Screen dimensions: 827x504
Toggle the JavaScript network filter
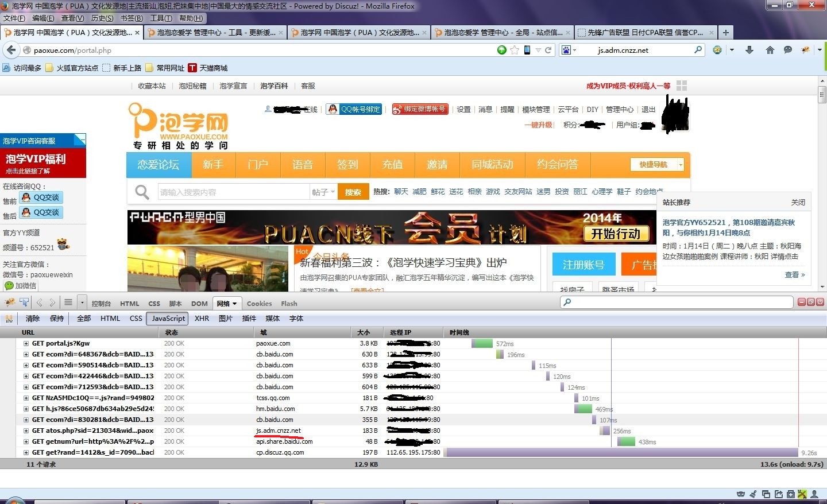168,319
